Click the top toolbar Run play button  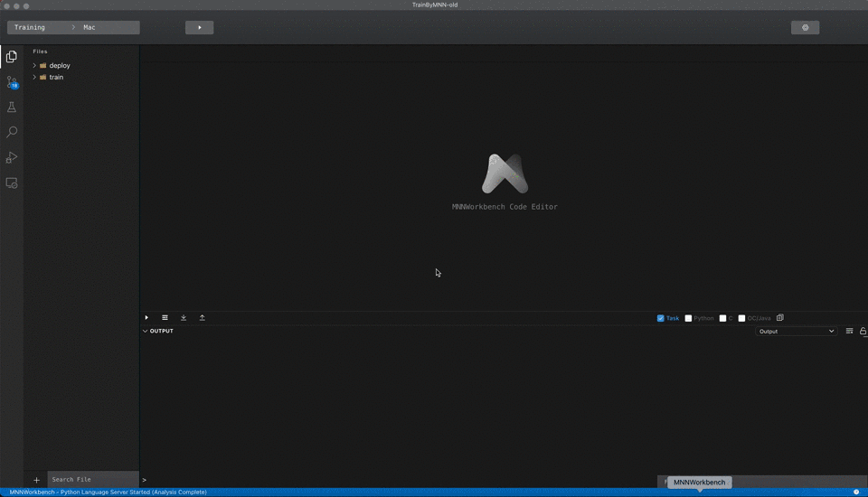pyautogui.click(x=199, y=28)
